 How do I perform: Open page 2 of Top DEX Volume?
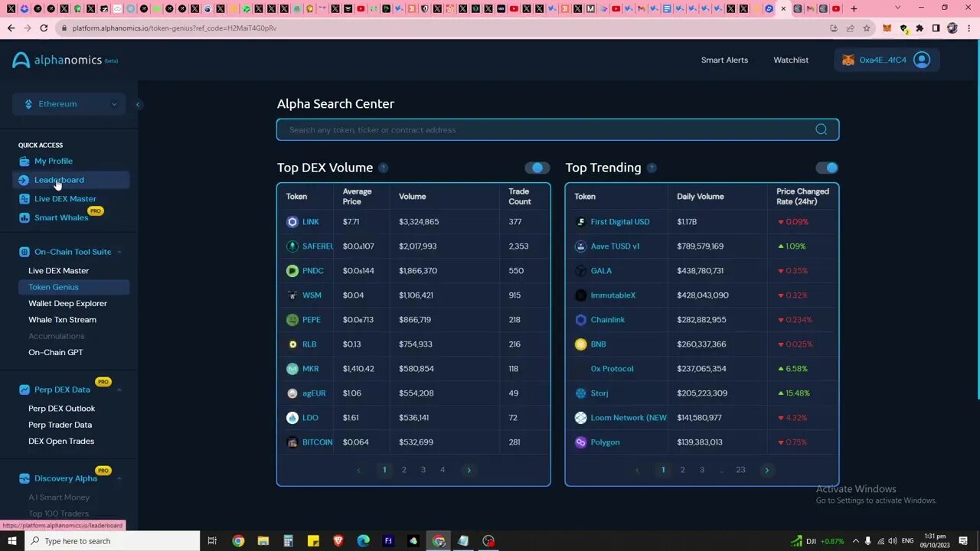point(404,470)
